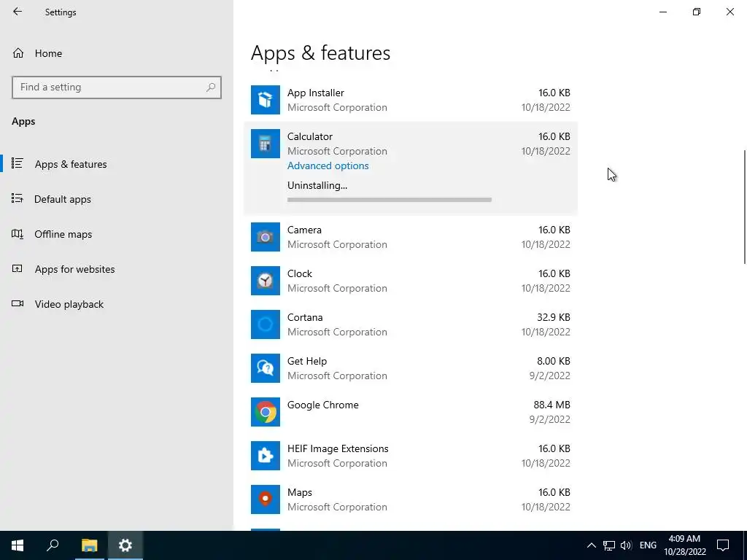Open the notification center icon
Viewport: 747px width, 560px height.
723,545
